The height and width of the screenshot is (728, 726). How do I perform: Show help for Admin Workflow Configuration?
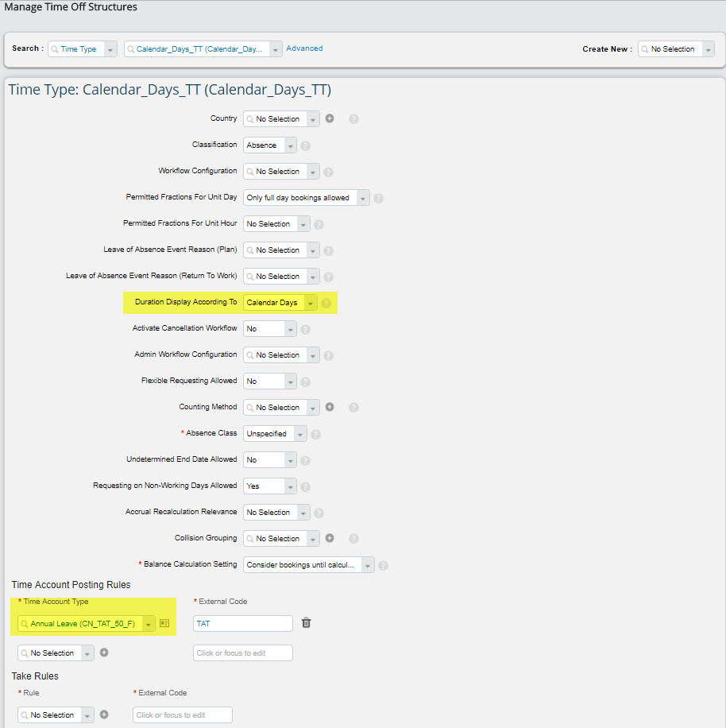(x=328, y=356)
